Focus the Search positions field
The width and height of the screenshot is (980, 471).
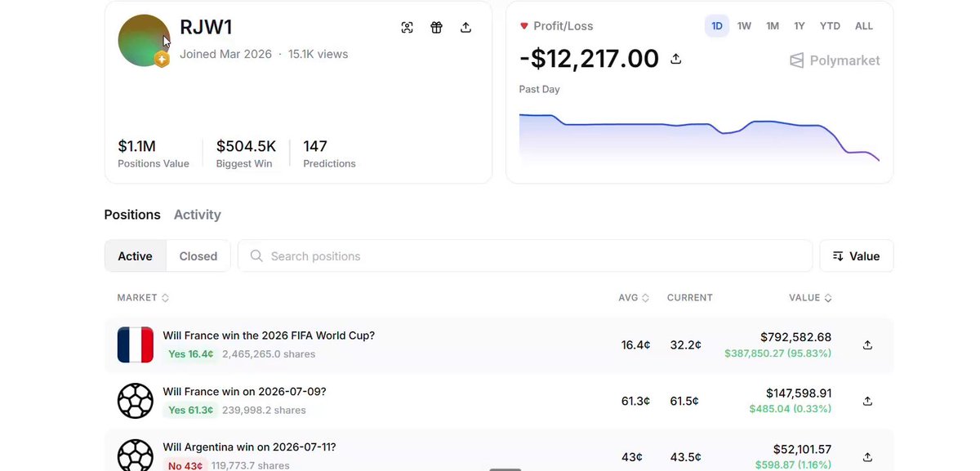525,256
